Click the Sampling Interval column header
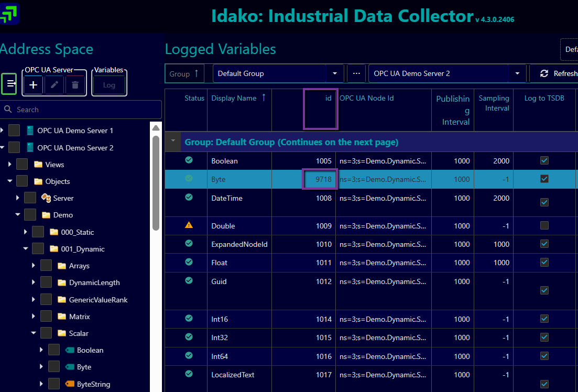The height and width of the screenshot is (392, 578). [494, 103]
